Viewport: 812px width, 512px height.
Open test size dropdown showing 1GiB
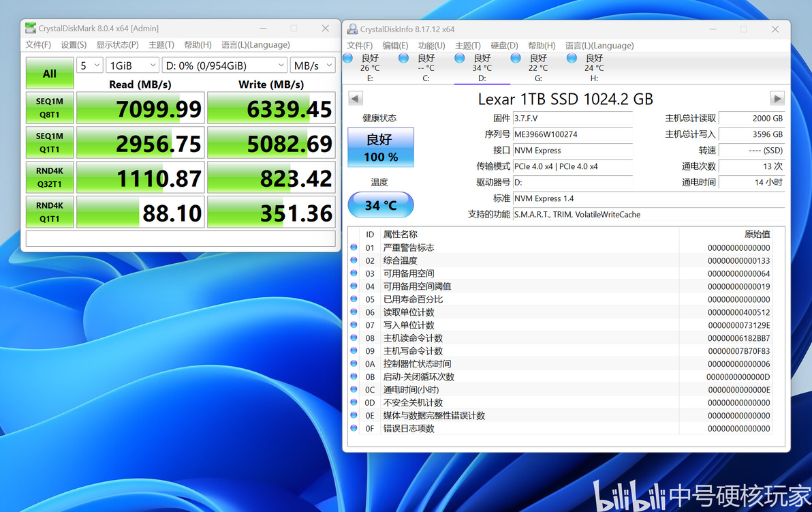[132, 66]
